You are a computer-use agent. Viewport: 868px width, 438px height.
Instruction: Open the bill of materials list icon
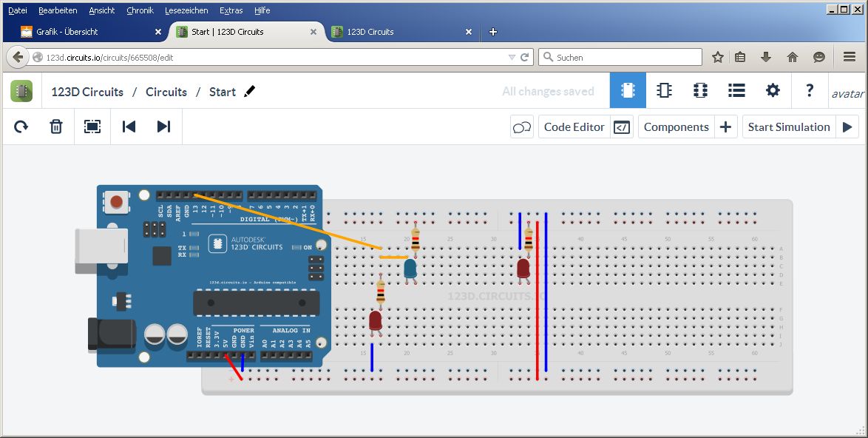pyautogui.click(x=736, y=90)
